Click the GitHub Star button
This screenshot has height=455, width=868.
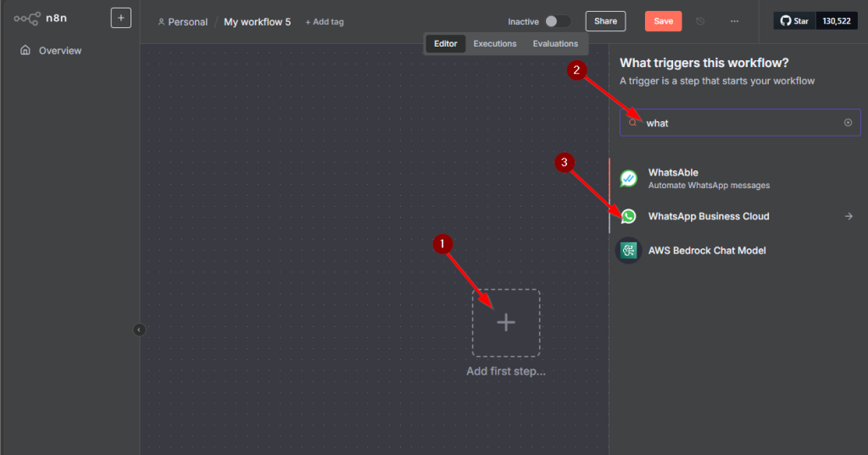[x=794, y=21]
